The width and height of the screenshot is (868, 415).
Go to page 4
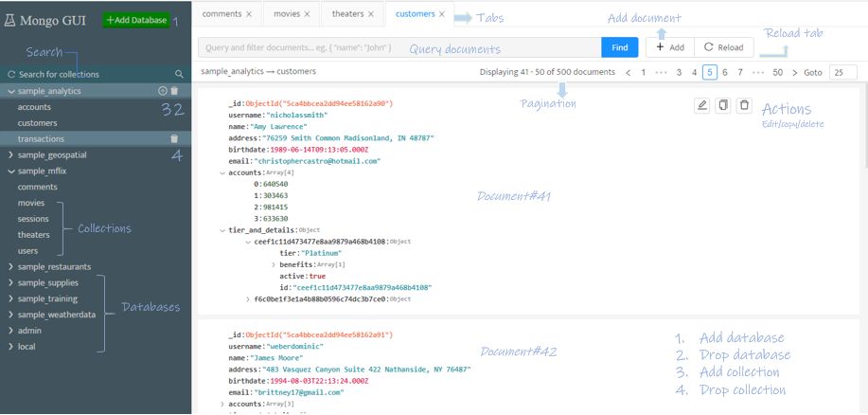pos(694,73)
